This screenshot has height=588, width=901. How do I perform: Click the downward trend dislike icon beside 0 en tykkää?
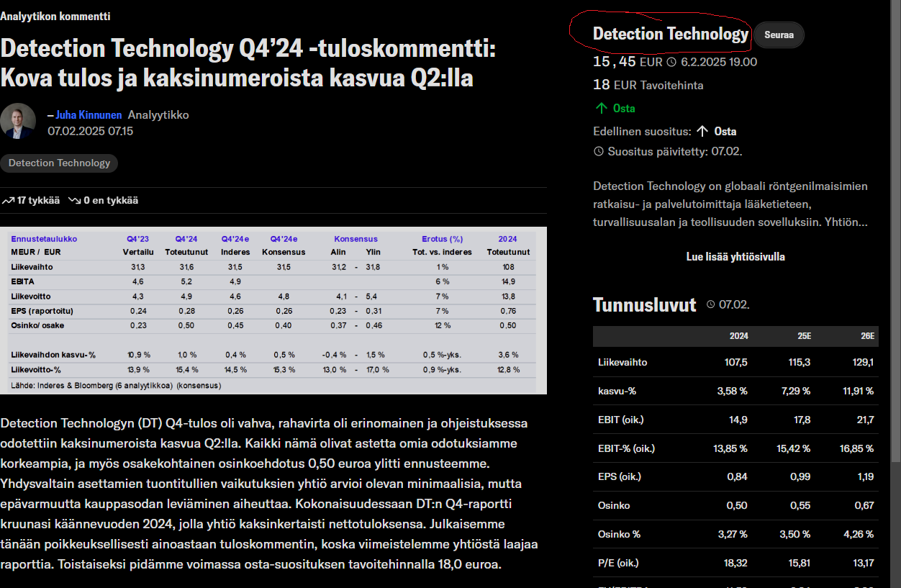(x=74, y=201)
